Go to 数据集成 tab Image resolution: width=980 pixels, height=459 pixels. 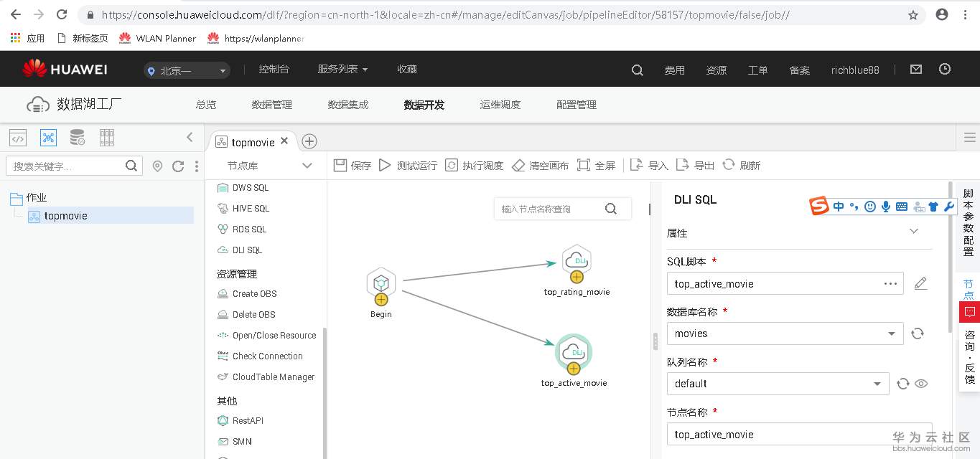348,105
